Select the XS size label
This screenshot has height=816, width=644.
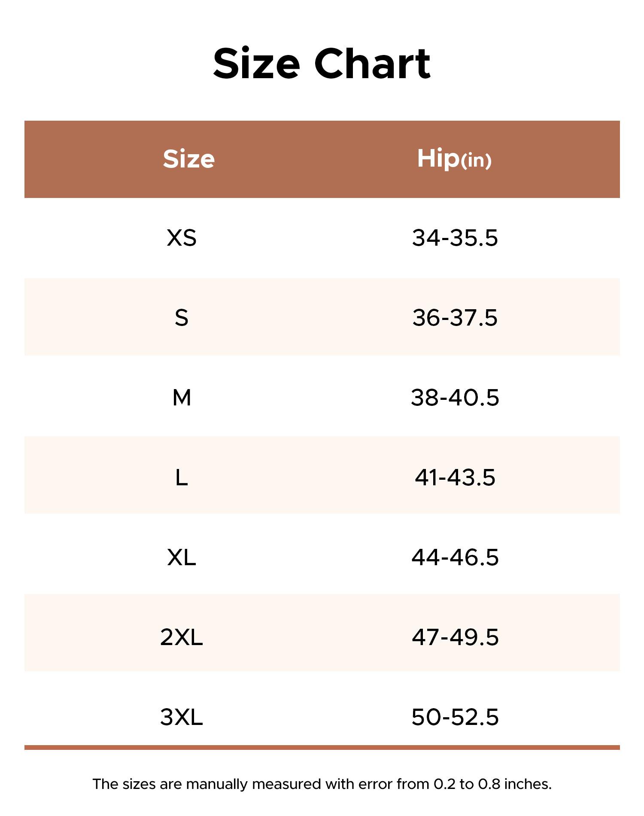(x=182, y=238)
